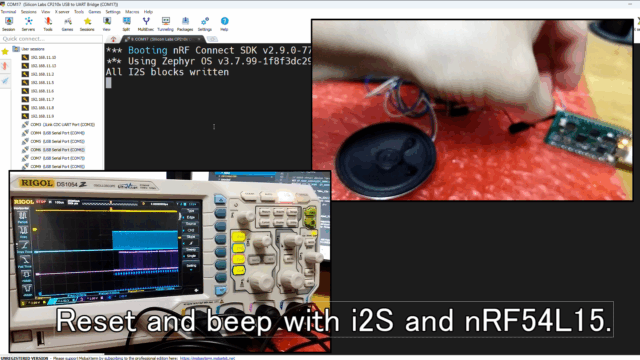This screenshot has height=360, width=640.
Task: Select the star sidebar sessions tab
Action: coord(5,52)
